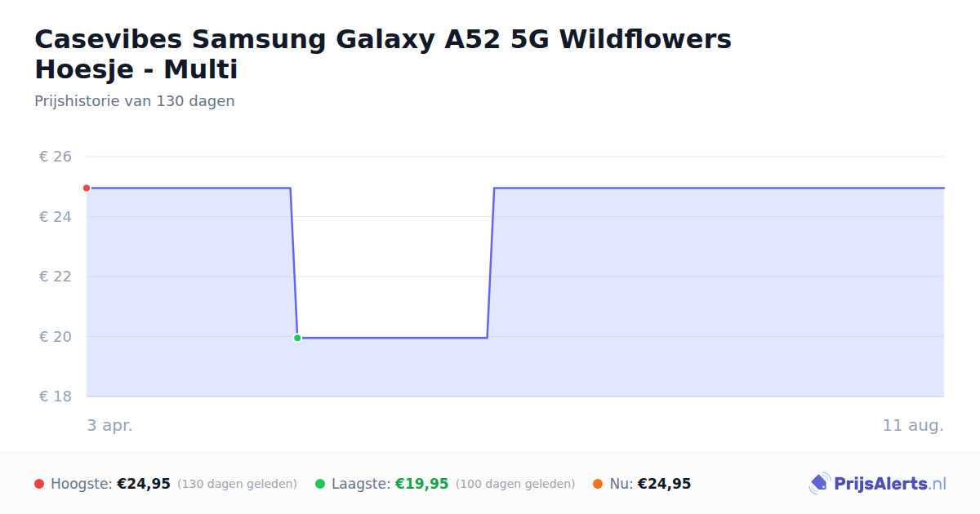Screen dimensions: 980x514
Task: Click the € 26 axis label
Action: pos(56,157)
